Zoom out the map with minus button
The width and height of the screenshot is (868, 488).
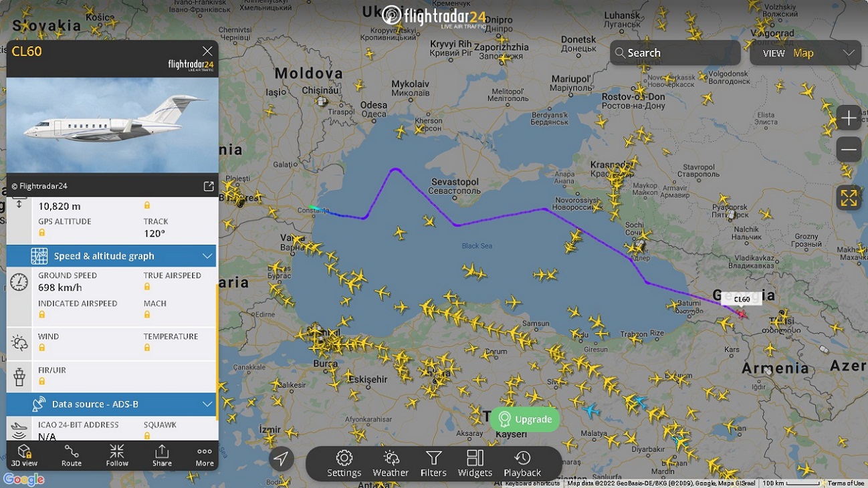849,148
